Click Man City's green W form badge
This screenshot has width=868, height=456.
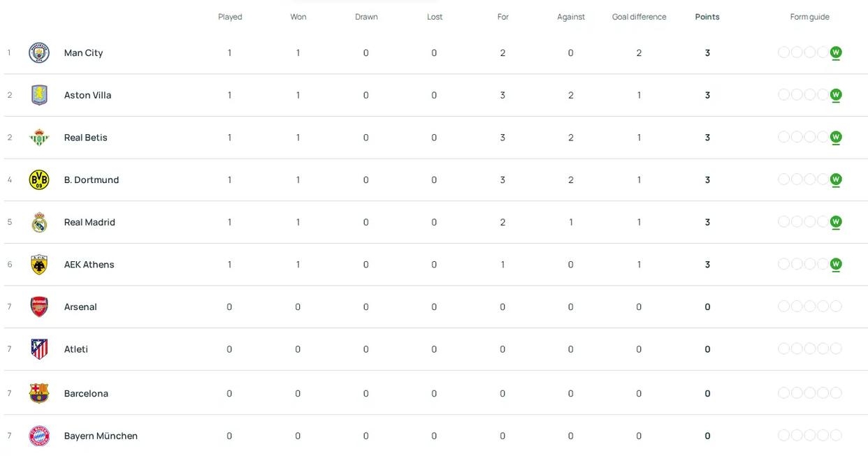(x=836, y=52)
